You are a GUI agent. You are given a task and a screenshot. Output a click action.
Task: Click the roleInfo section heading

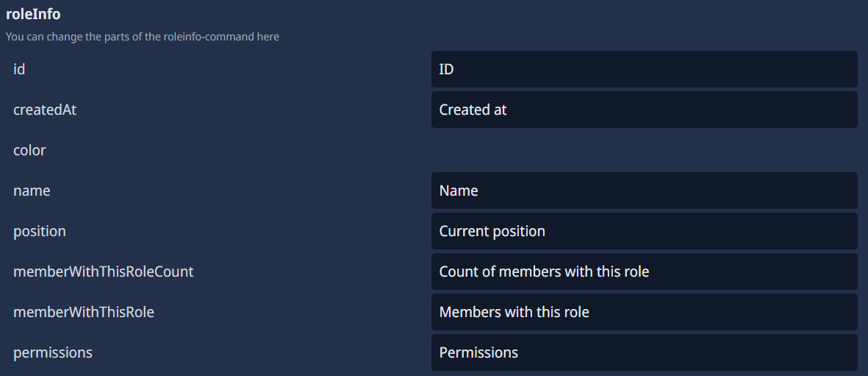[x=33, y=14]
